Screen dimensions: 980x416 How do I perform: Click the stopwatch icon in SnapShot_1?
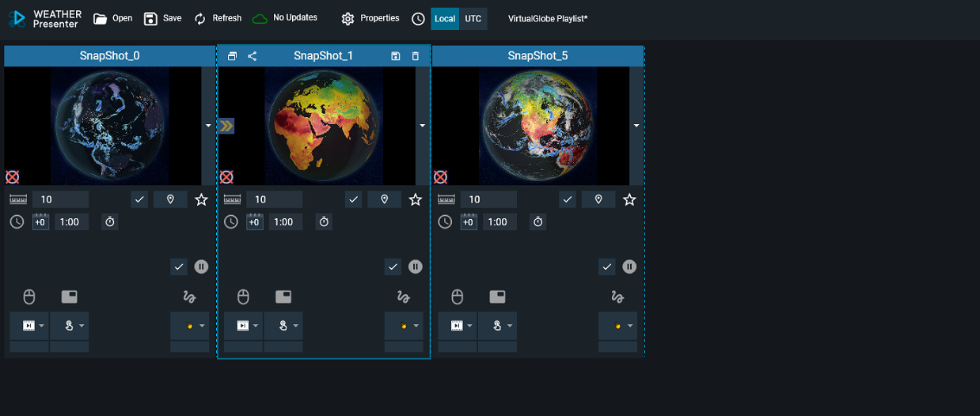tap(324, 222)
